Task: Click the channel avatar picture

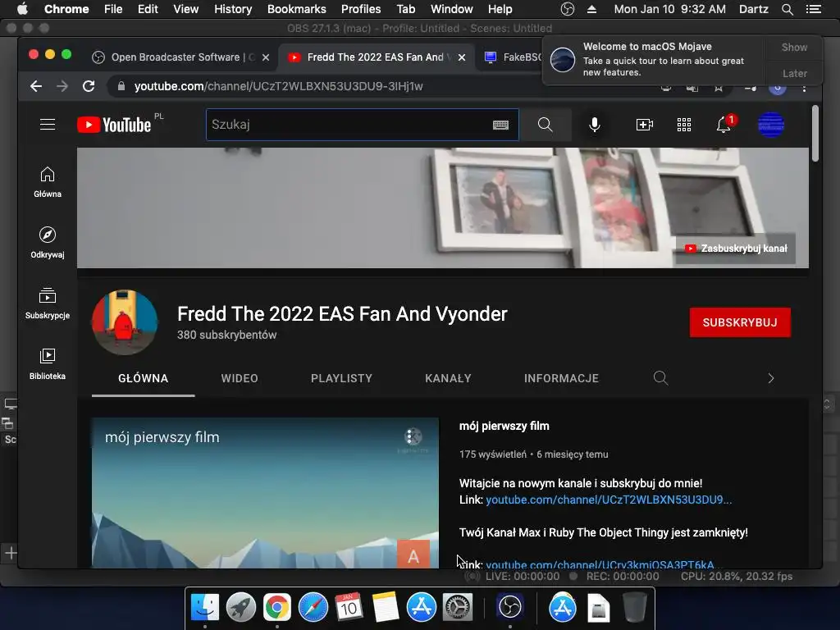Action: coord(125,322)
